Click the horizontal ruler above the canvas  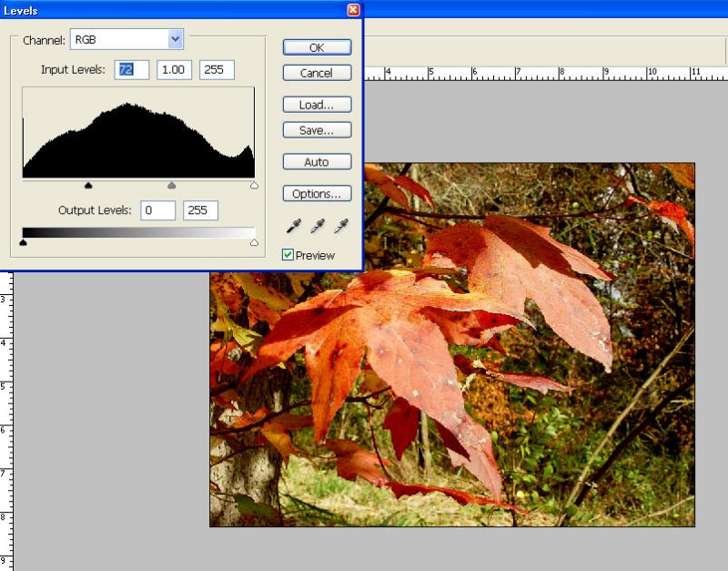click(x=545, y=74)
